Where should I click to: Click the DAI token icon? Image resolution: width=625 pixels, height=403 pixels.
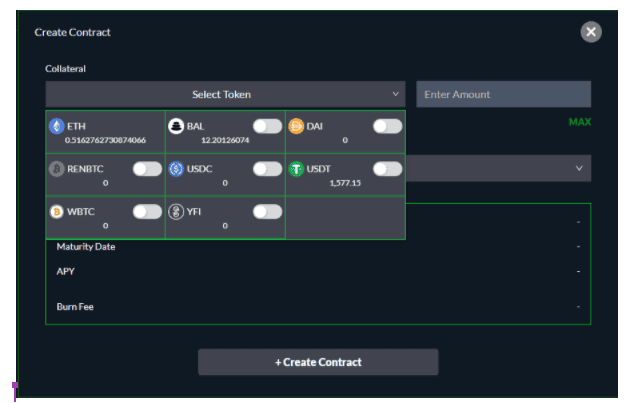coord(296,126)
